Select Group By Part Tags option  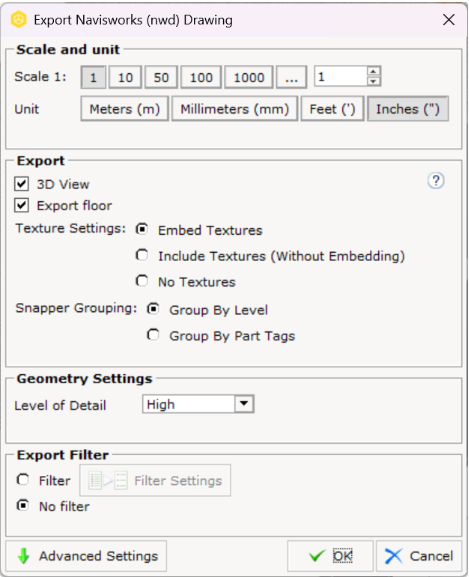click(153, 335)
